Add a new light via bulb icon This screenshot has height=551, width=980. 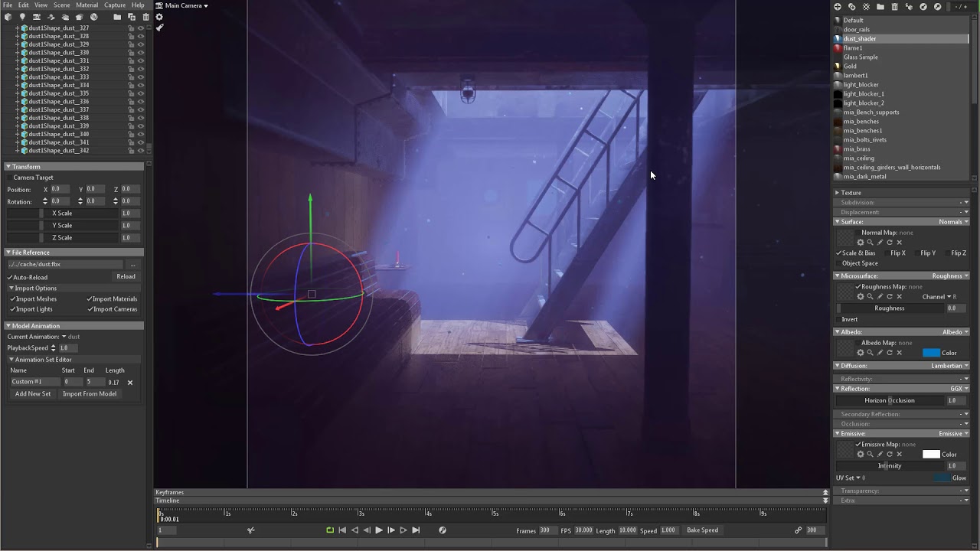22,17
